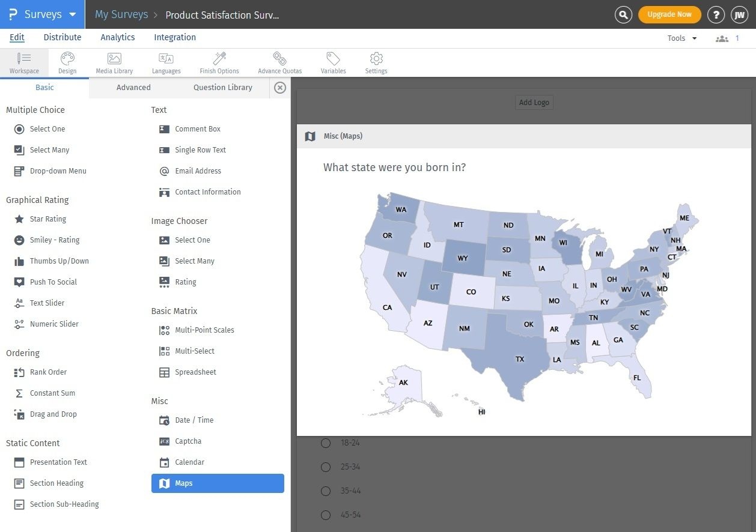Select the 45-54 radio button
756x532 pixels.
[326, 515]
